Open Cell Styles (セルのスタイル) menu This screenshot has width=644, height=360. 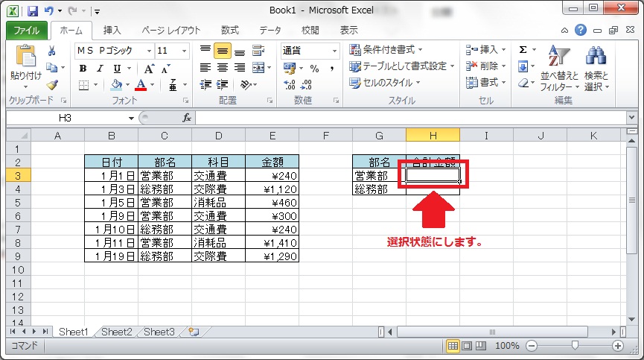pos(384,83)
